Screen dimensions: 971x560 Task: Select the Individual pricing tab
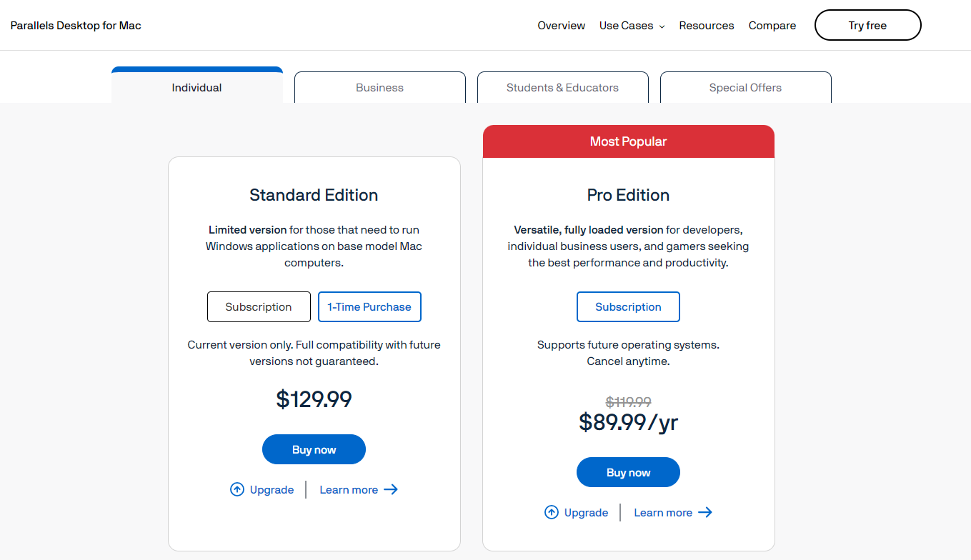pos(196,87)
